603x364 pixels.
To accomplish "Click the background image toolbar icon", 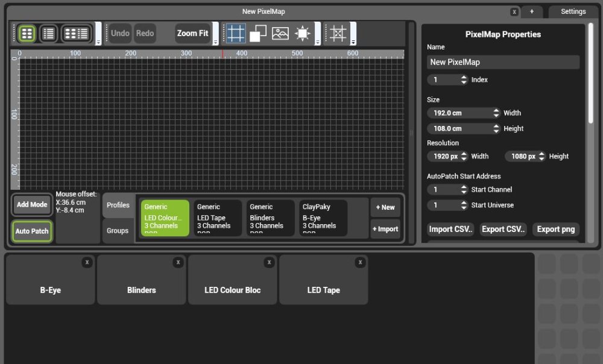I will pos(280,33).
